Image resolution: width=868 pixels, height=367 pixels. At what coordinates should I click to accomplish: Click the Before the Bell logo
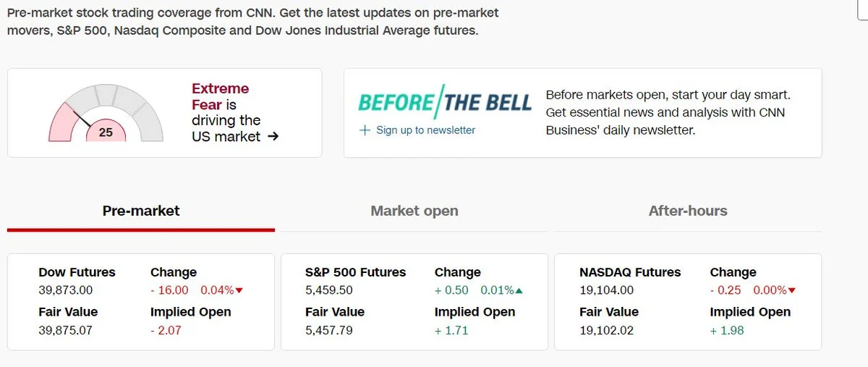pyautogui.click(x=445, y=102)
